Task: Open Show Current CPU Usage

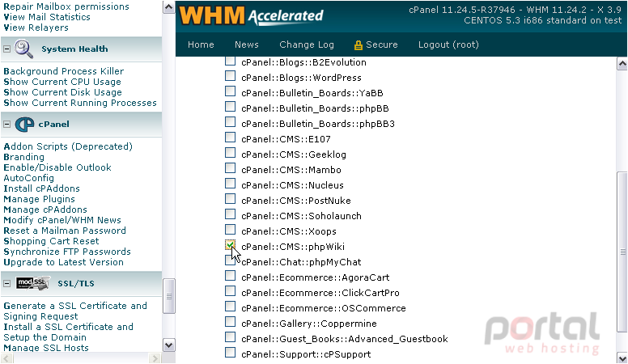Action: tap(62, 82)
